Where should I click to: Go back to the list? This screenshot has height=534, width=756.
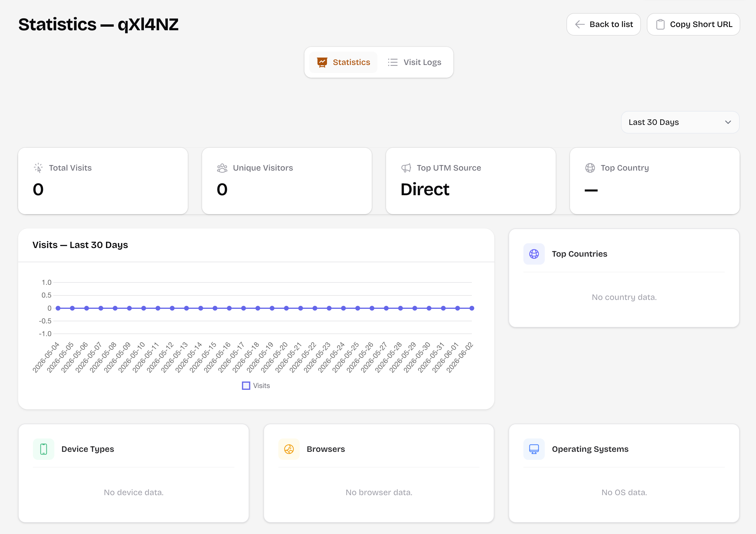(603, 24)
